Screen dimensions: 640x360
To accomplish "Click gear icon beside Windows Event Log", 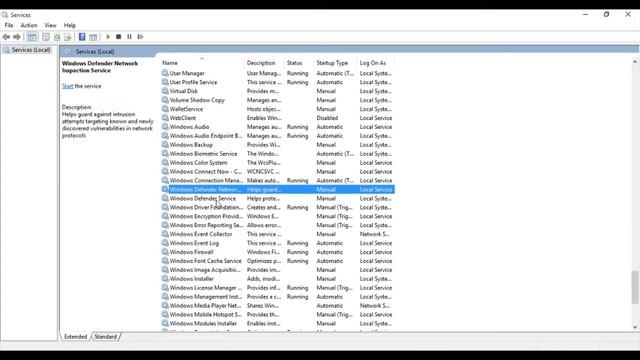I will (165, 243).
